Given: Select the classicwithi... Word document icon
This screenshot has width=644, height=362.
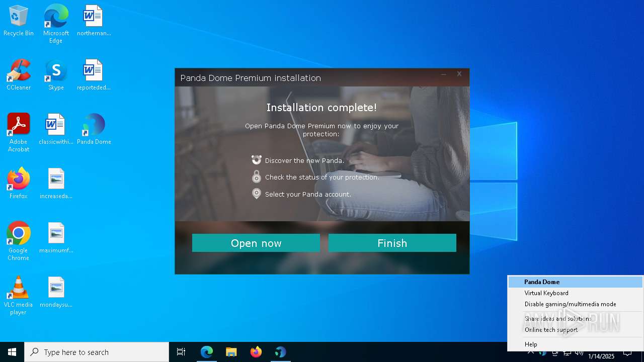Looking at the screenshot, I should [56, 129].
